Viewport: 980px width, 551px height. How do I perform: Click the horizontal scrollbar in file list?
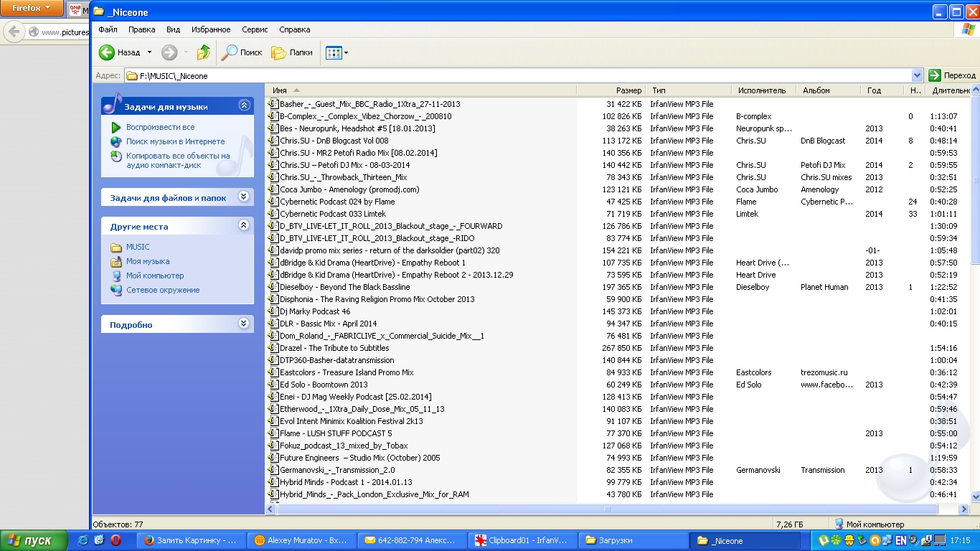pyautogui.click(x=607, y=509)
